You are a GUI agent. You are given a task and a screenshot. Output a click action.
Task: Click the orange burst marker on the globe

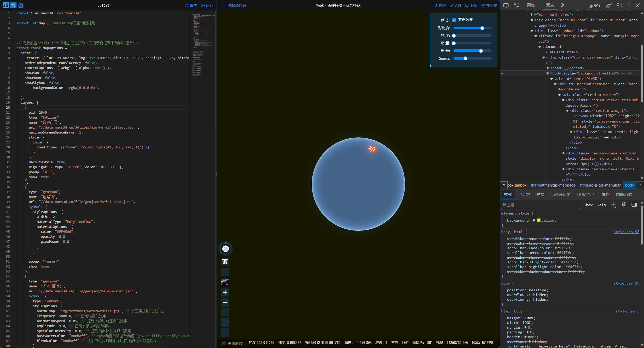(372, 149)
